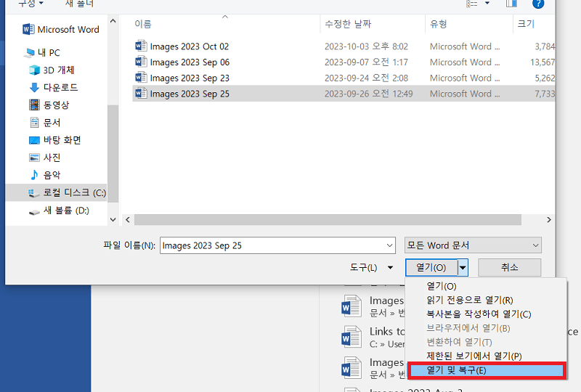
Task: Click the Microsoft Word icon in the navigation pane
Action: 28,29
